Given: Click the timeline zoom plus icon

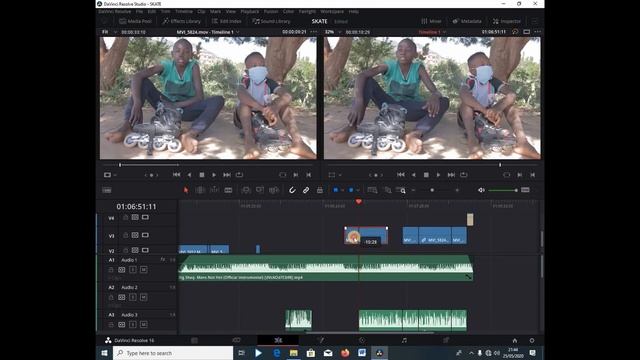Looking at the screenshot, I should (457, 190).
